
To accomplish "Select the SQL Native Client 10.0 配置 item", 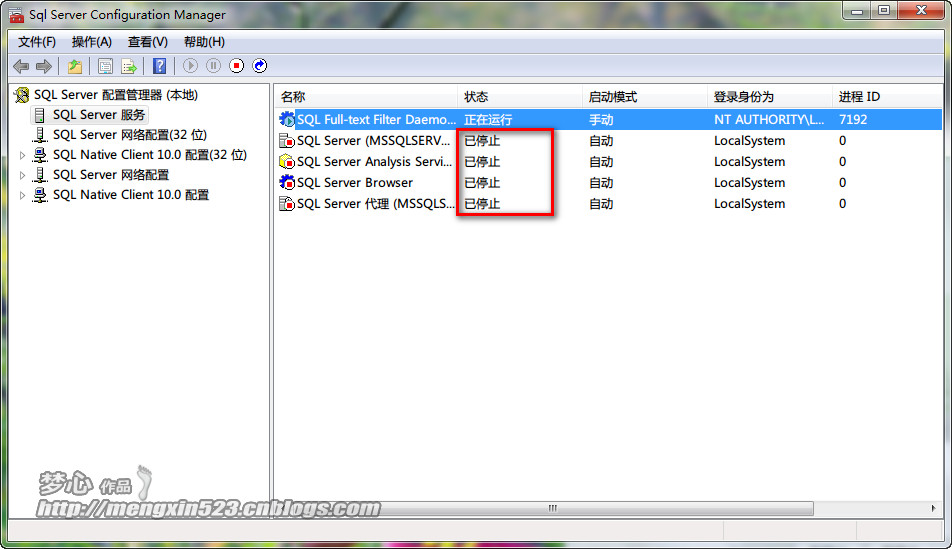I will click(131, 195).
